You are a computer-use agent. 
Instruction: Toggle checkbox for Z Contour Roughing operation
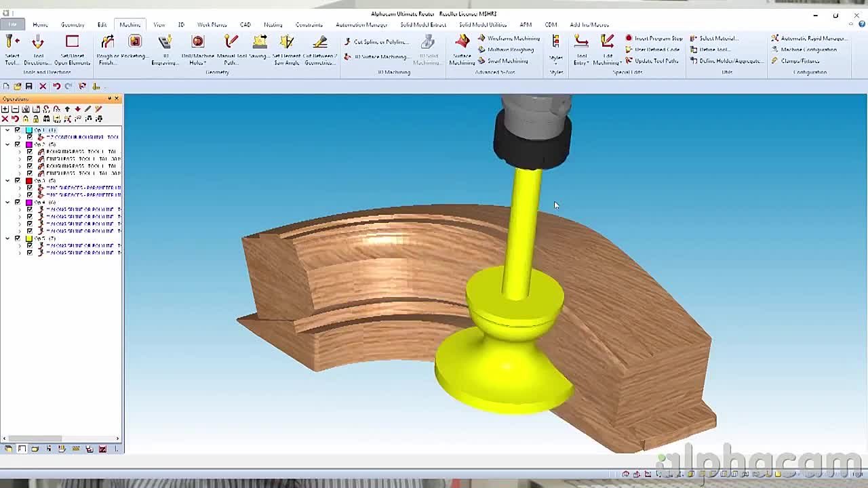[x=29, y=137]
